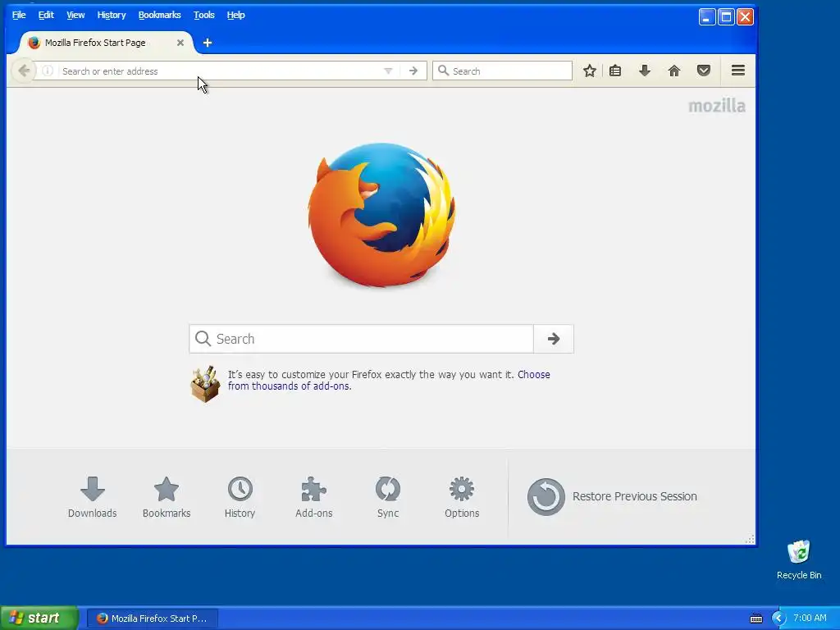Focus the toolbar Search box
Viewport: 840px width, 630px height.
click(x=503, y=71)
